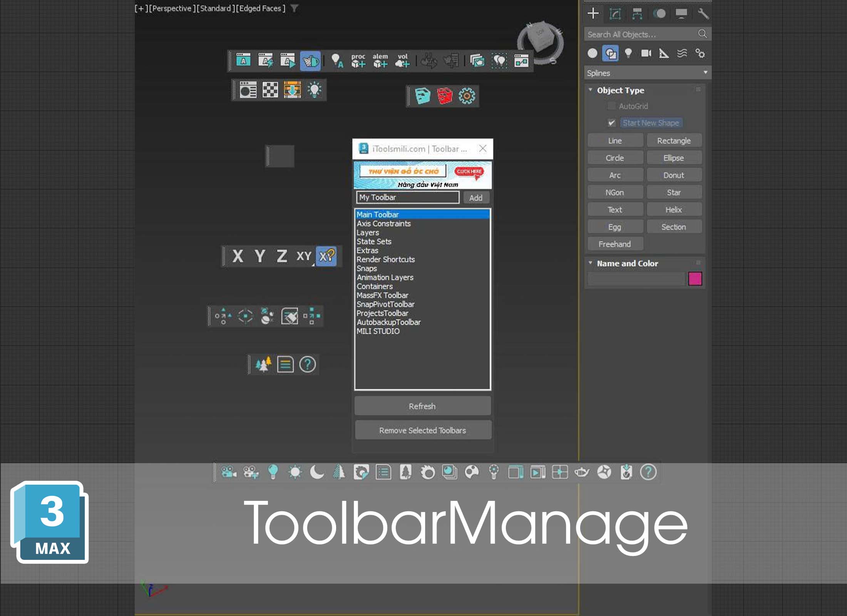Enable the AutoGrid checkbox
The height and width of the screenshot is (616, 847).
coord(611,106)
